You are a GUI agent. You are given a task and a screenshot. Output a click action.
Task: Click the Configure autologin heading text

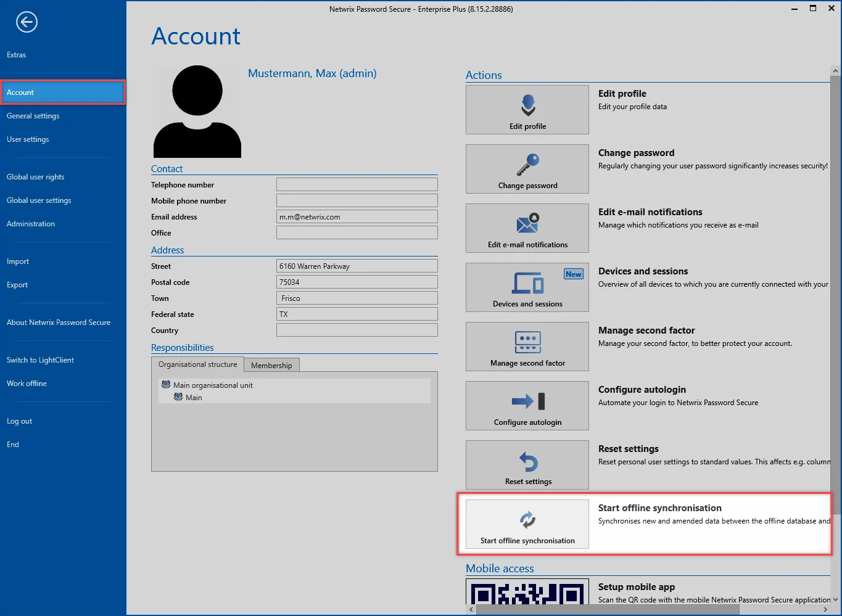pos(642,390)
